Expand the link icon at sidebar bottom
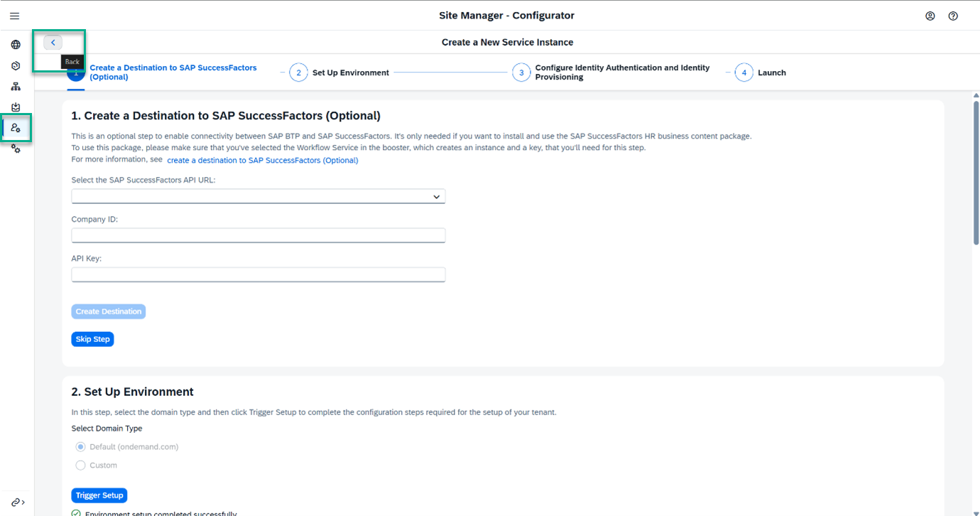Viewport: 980px width, 516px height. tap(17, 502)
